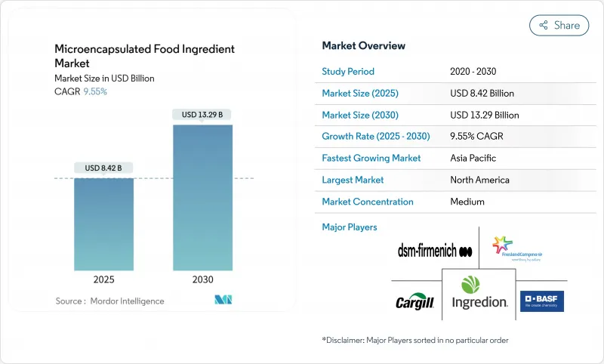Click the BASF logo

541,301
